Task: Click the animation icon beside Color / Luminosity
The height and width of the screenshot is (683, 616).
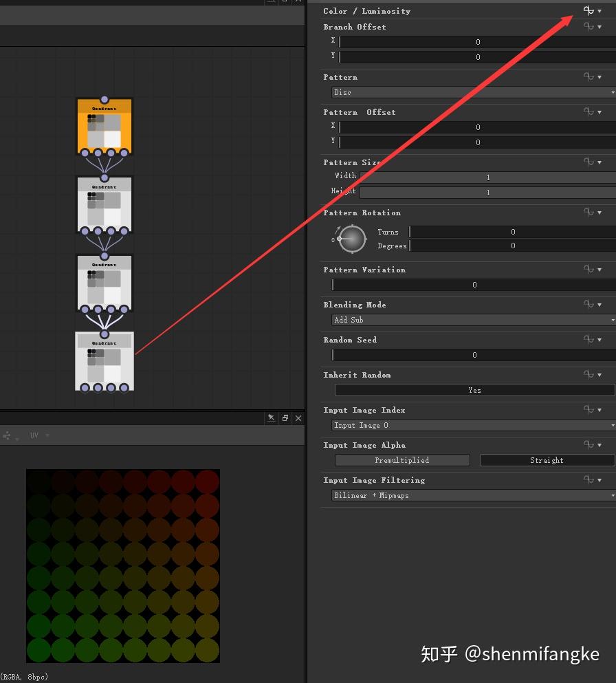Action: coord(588,10)
